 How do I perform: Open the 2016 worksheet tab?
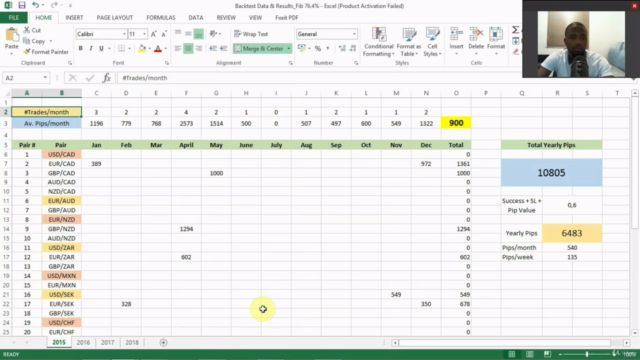pyautogui.click(x=83, y=342)
